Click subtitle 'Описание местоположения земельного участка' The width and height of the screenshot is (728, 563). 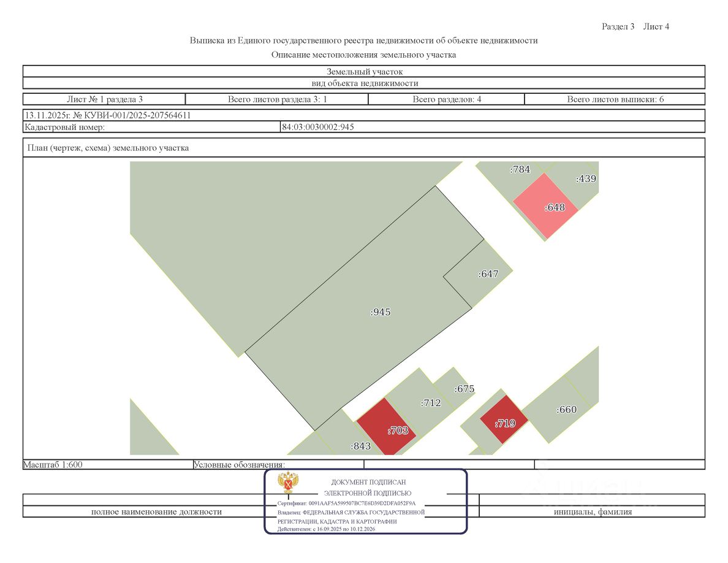click(x=363, y=55)
